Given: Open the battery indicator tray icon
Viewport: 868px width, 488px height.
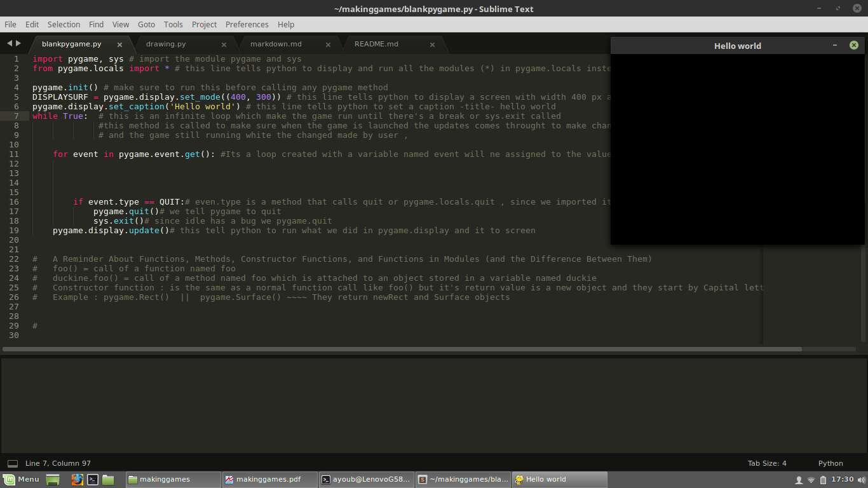Looking at the screenshot, I should (823, 480).
